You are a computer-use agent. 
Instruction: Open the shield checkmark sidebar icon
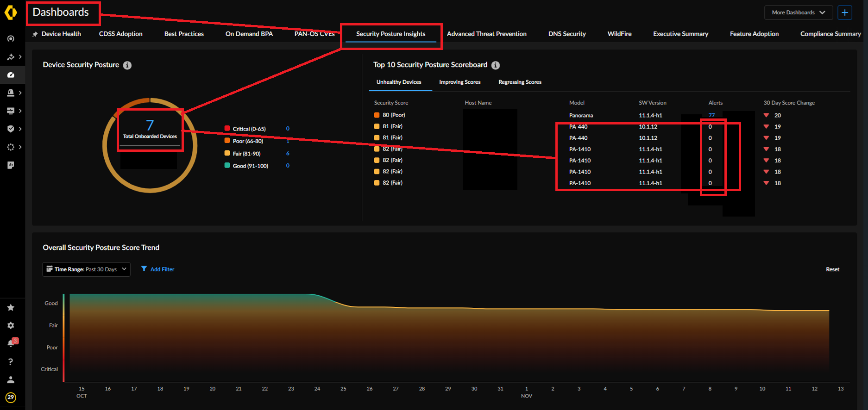pyautogui.click(x=11, y=129)
